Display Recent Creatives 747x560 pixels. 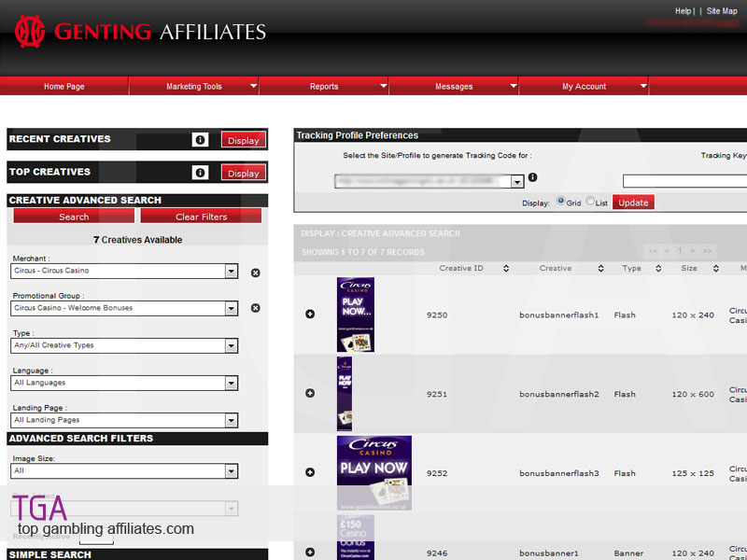(244, 140)
